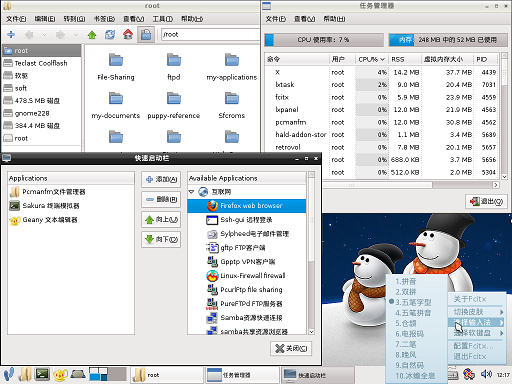Screen dimensions: 512x384
Task: Open 书签(B) menu in file manager
Action: 104,19
